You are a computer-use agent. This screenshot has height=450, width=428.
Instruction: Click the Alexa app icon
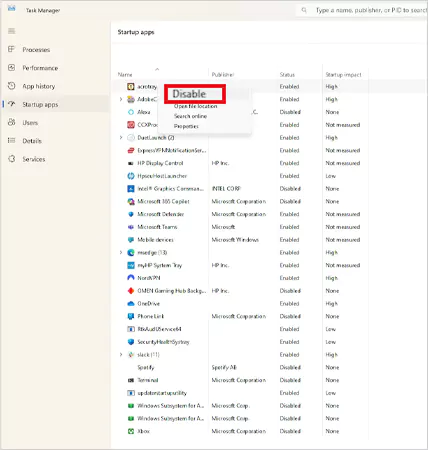(x=131, y=112)
